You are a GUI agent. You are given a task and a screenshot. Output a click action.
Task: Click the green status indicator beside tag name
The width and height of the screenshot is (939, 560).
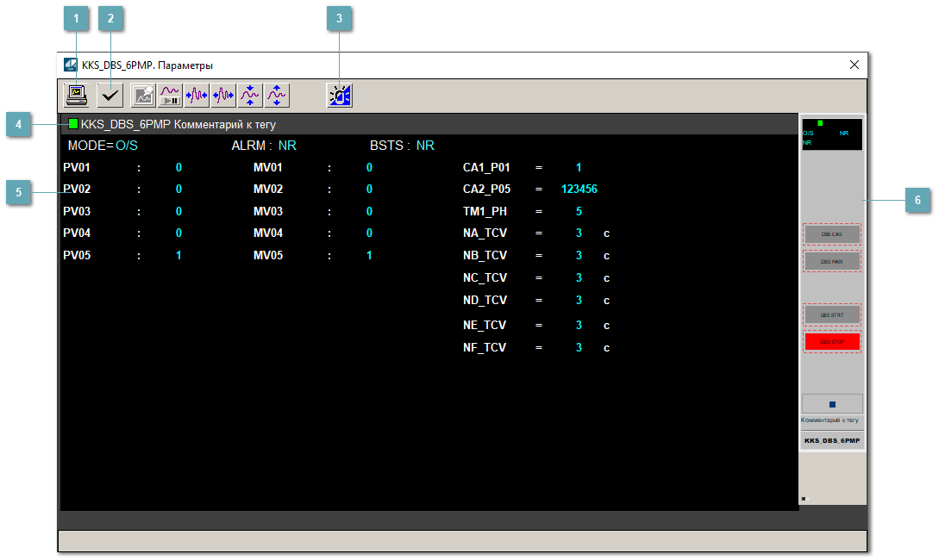pyautogui.click(x=73, y=124)
